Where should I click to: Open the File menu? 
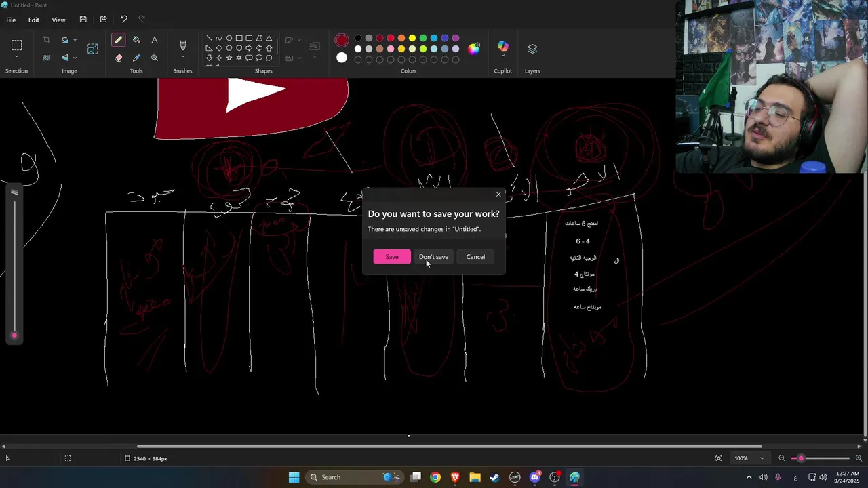click(x=11, y=20)
